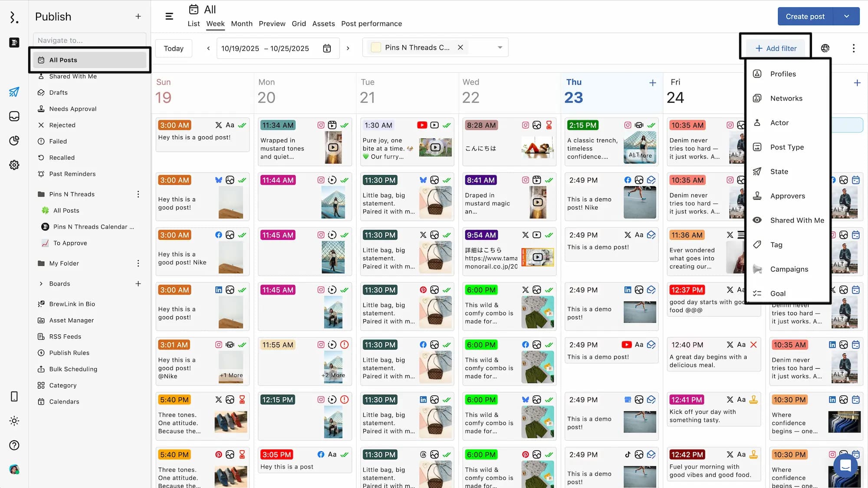868x488 pixels.
Task: Switch to the Month view tab
Action: click(241, 23)
